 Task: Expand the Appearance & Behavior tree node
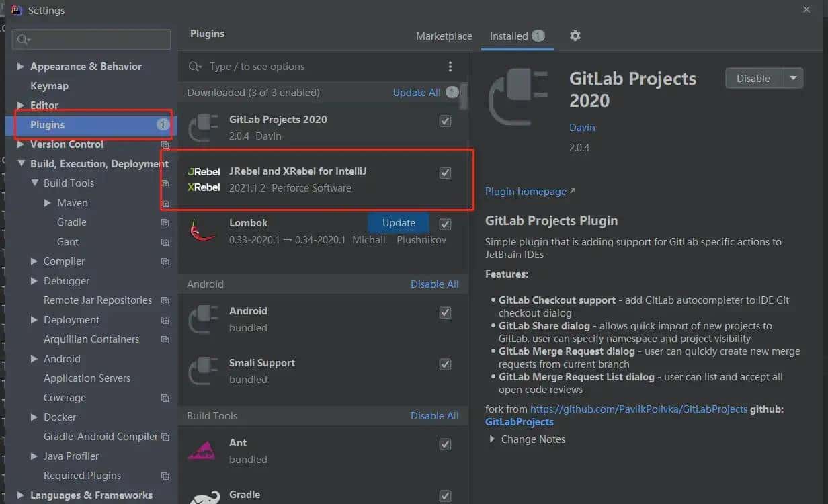[x=20, y=67]
